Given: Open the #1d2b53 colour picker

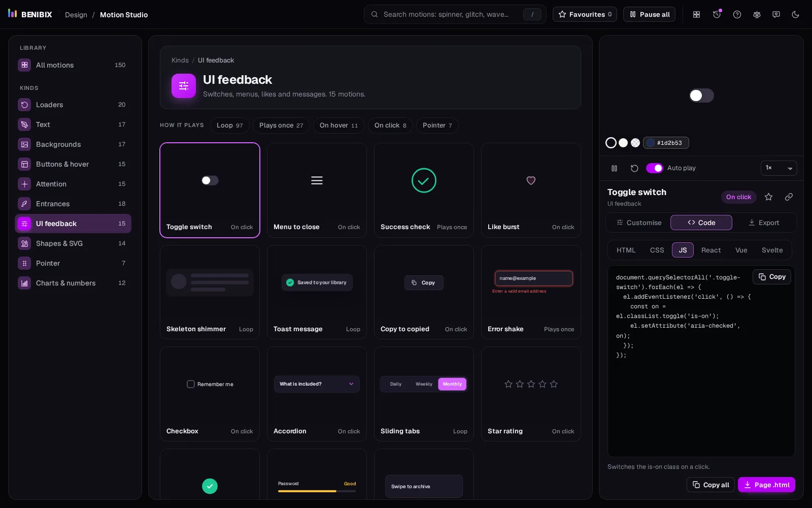Looking at the screenshot, I should click(x=666, y=143).
